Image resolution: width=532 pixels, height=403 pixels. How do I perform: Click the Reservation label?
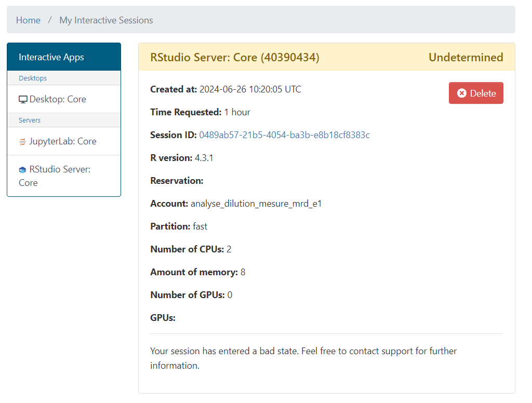coord(177,181)
